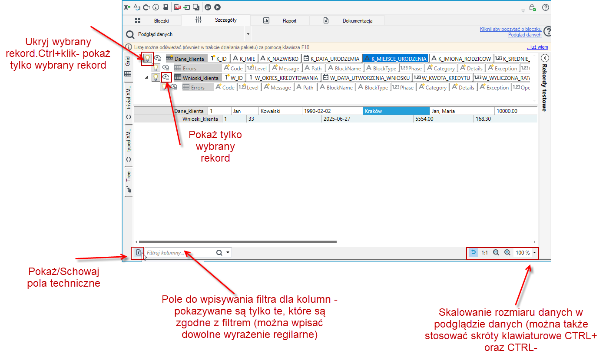
Task: Toggle the eye icon for Dane_klienta record
Action: coord(157,58)
